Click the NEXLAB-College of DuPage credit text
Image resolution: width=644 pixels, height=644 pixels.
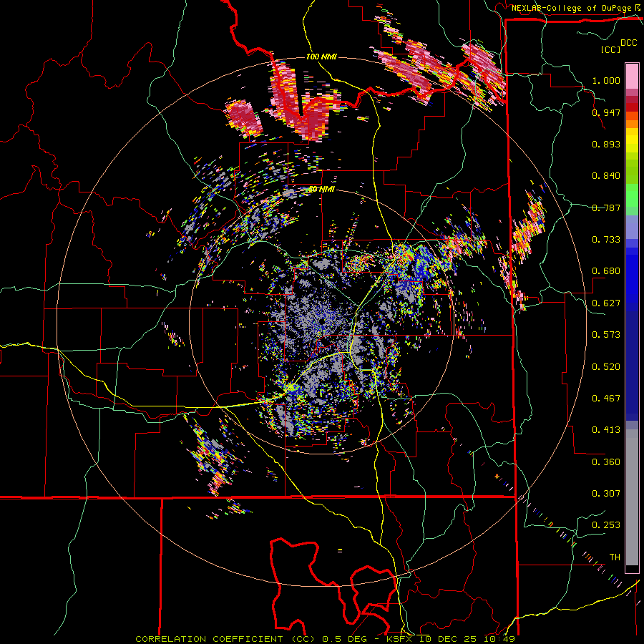click(x=572, y=8)
